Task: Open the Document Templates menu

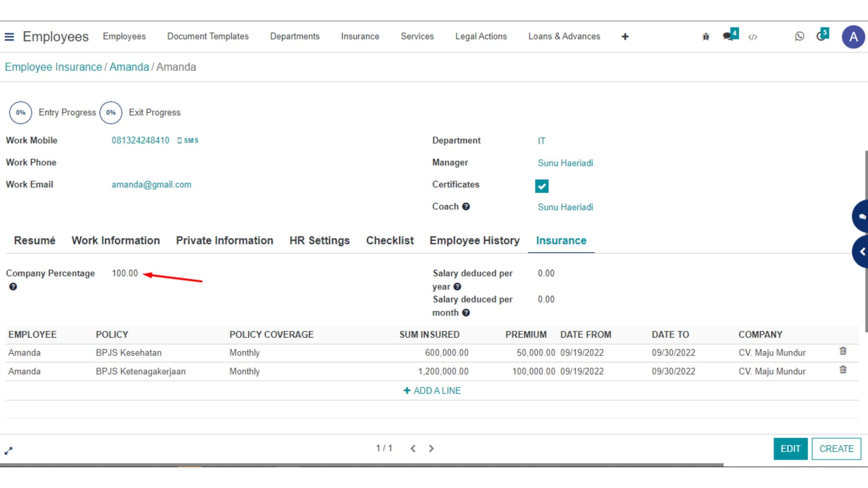Action: [208, 36]
